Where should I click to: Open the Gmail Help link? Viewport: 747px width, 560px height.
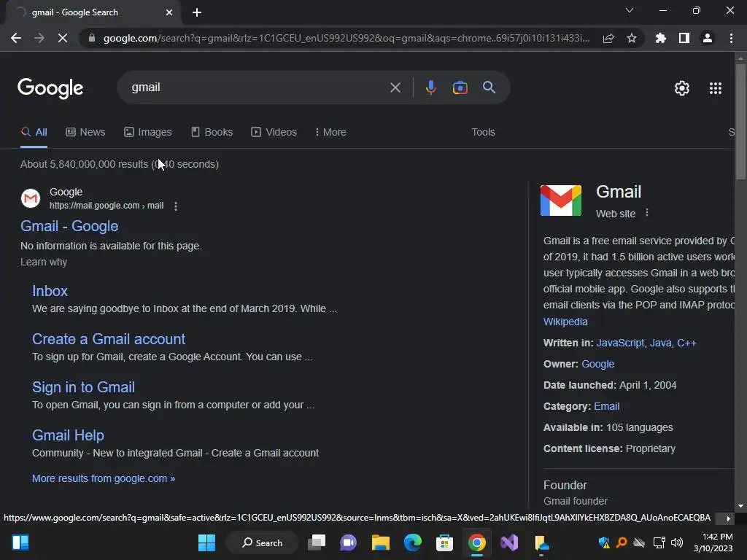point(68,435)
